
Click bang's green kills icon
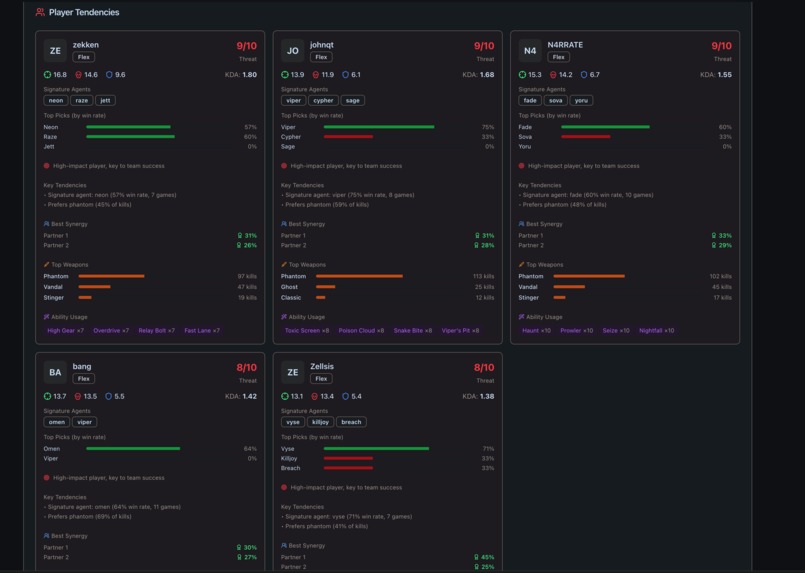[x=47, y=396]
